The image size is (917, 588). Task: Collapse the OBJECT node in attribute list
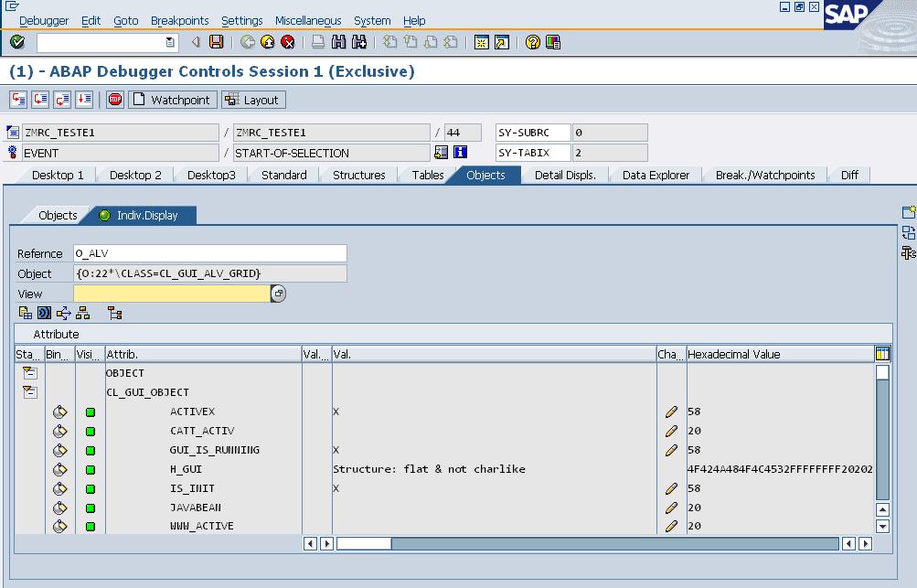[x=30, y=373]
